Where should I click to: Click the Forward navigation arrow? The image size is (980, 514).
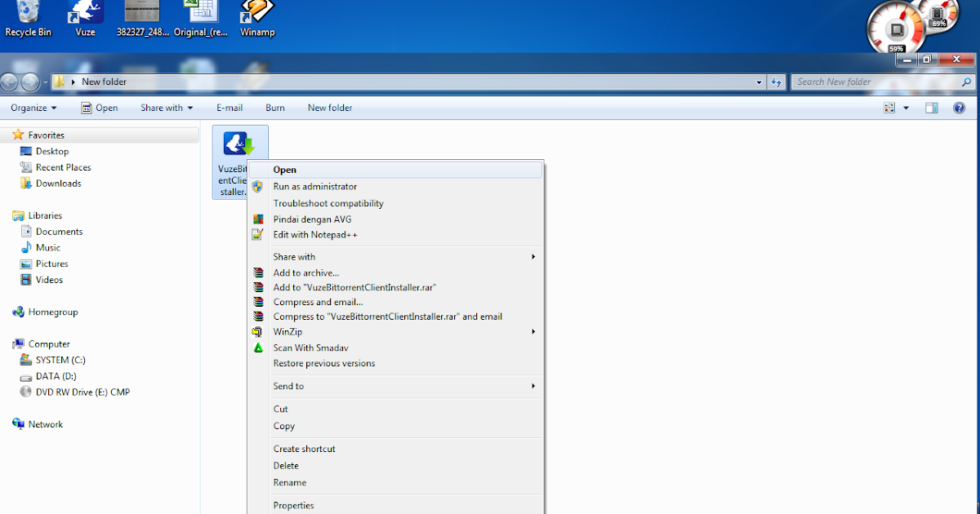coord(30,82)
